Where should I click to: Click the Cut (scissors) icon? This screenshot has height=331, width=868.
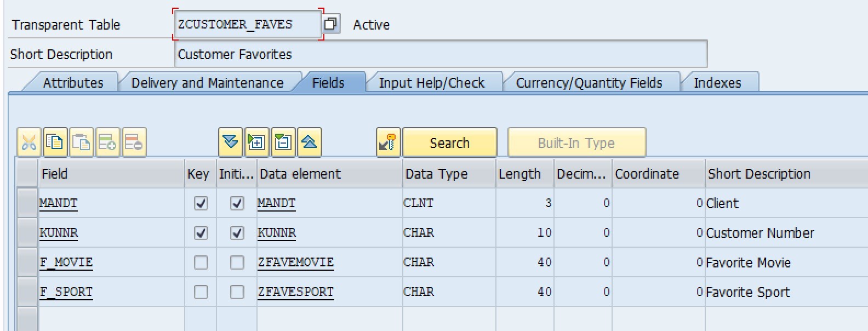pos(28,143)
